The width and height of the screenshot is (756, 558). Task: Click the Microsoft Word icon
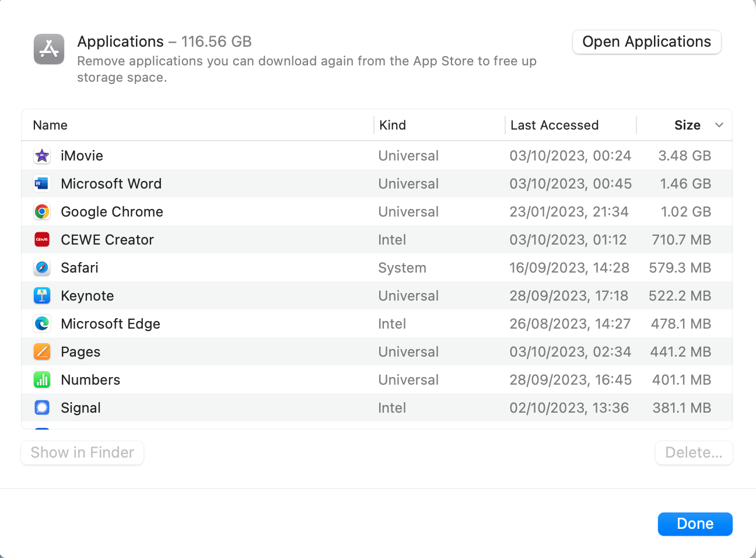pos(42,183)
